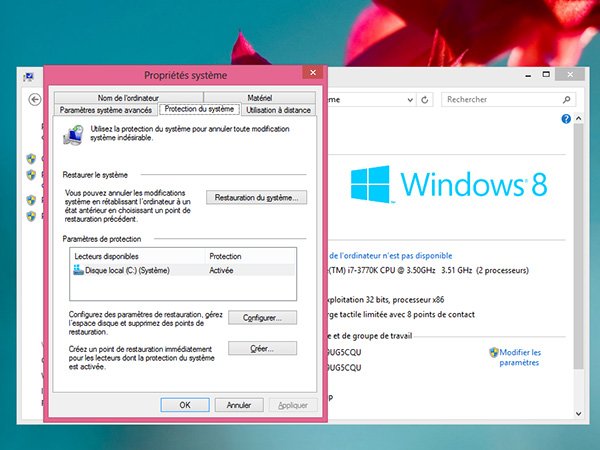Select the Protection du système tab
Viewport: 600px width, 450px height.
tap(199, 109)
